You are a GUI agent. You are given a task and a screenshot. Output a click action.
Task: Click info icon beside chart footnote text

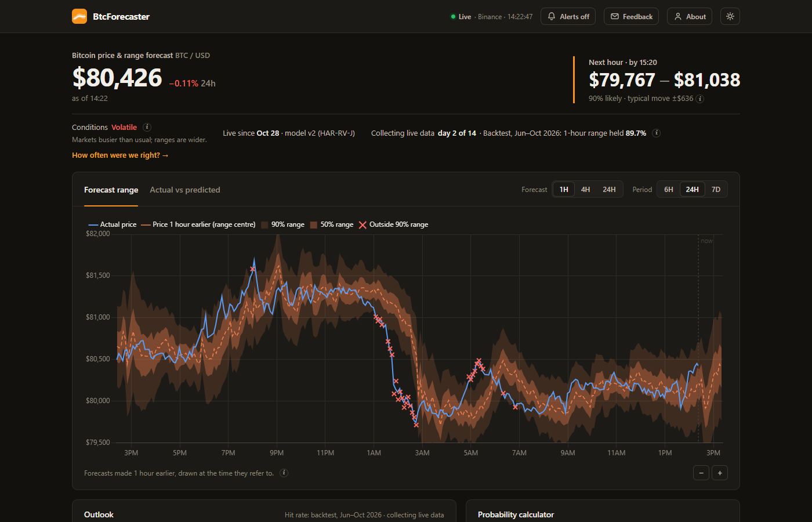pos(284,473)
